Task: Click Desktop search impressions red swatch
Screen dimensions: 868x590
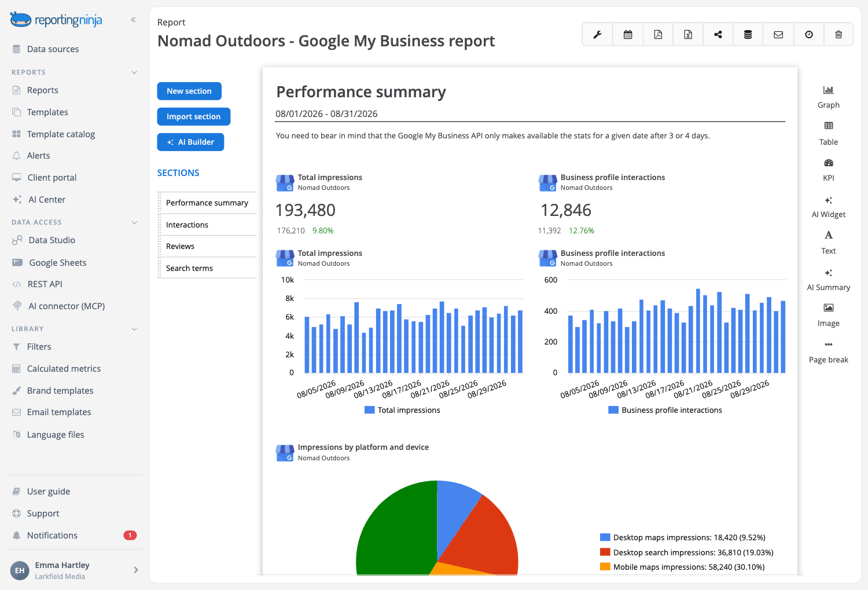Action: 605,552
